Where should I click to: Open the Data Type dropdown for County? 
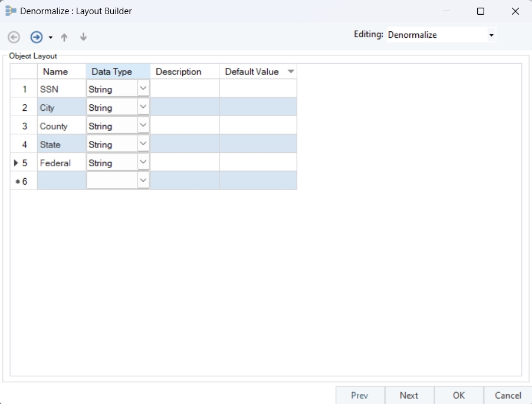(x=143, y=126)
